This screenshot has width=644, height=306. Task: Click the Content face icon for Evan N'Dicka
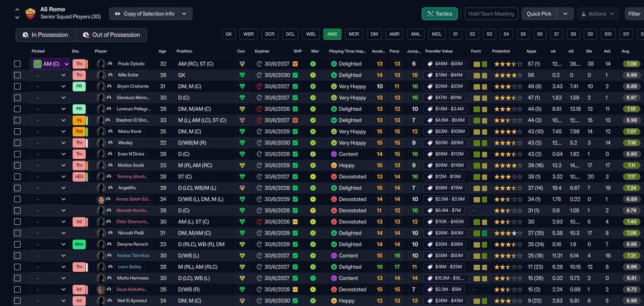pos(334,154)
